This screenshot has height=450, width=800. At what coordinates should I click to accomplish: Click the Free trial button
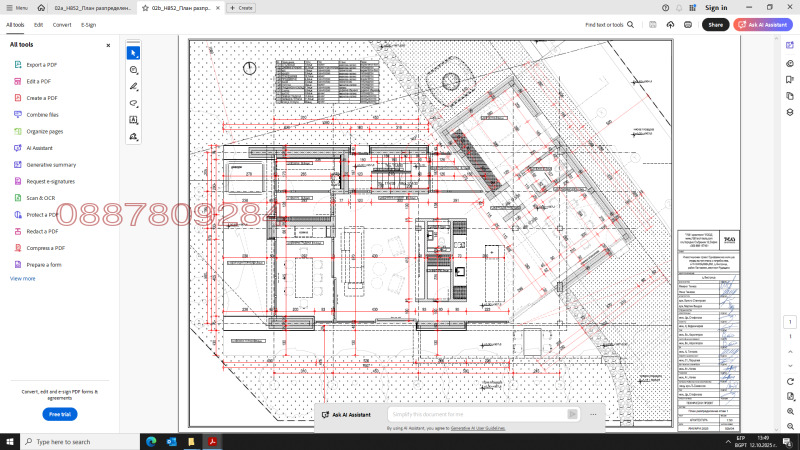pyautogui.click(x=60, y=414)
